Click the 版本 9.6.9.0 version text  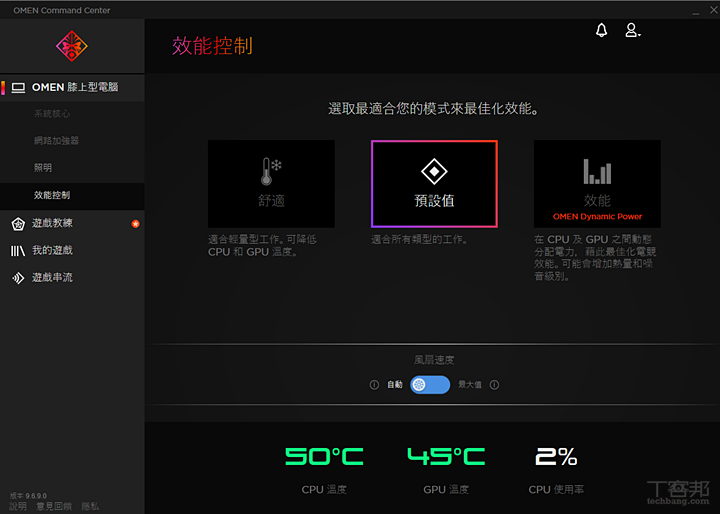click(28, 496)
